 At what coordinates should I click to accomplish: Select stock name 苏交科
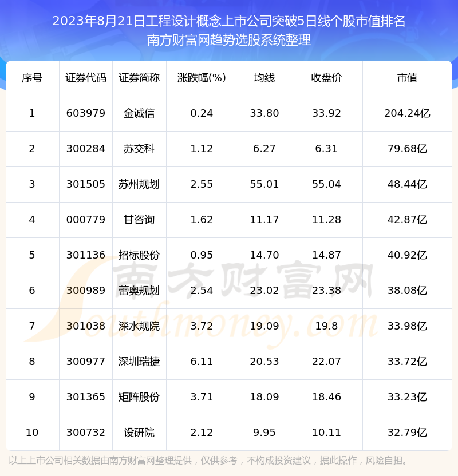coord(139,149)
